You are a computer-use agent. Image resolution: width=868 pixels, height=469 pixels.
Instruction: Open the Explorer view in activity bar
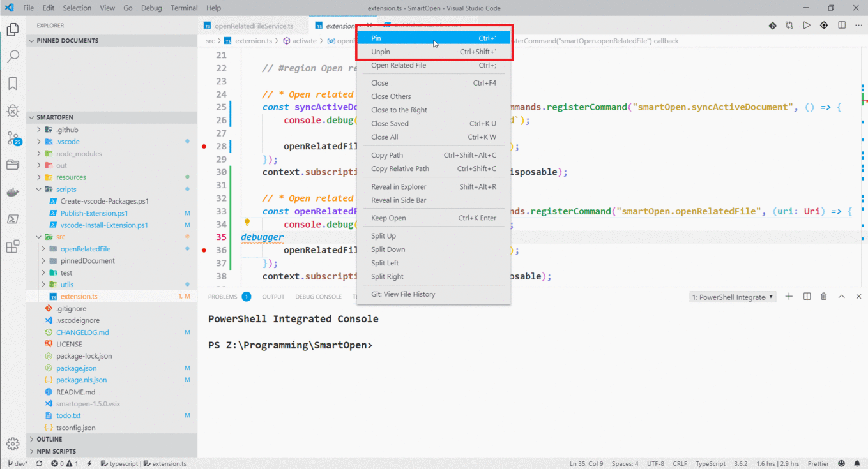tap(12, 29)
